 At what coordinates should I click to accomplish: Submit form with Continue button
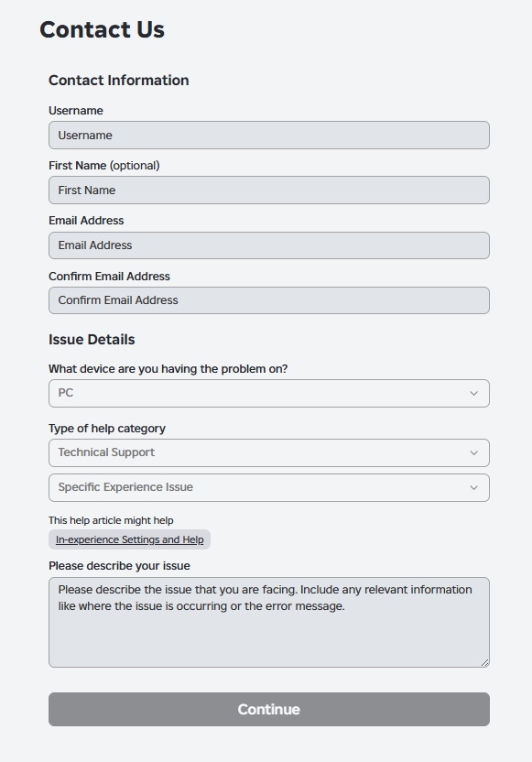point(268,710)
